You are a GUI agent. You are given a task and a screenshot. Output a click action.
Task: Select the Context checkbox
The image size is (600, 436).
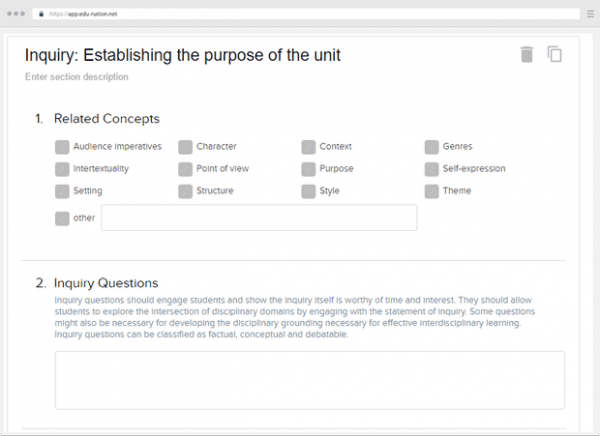[308, 147]
